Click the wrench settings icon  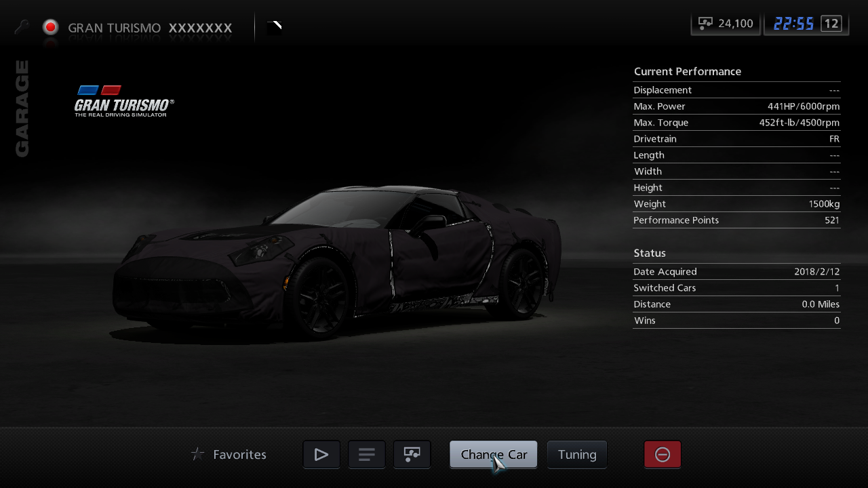(x=22, y=28)
